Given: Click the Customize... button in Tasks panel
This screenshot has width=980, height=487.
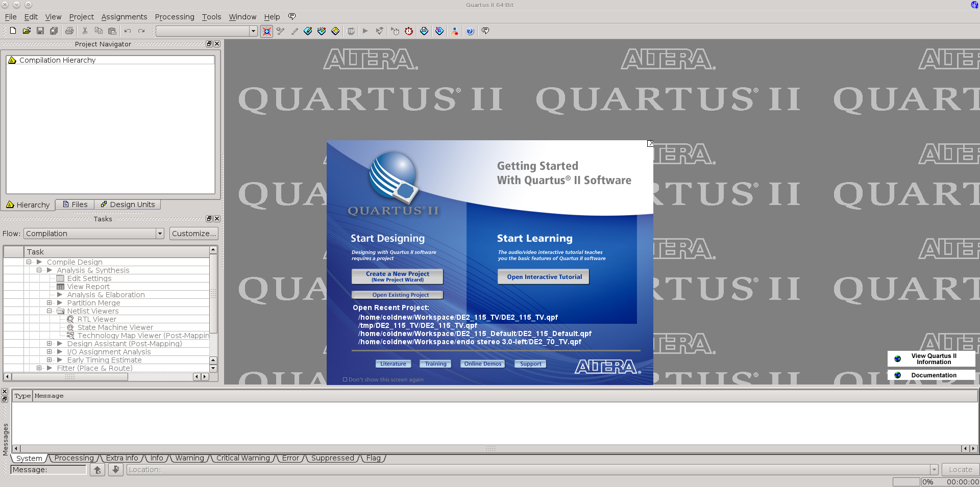Looking at the screenshot, I should point(193,234).
